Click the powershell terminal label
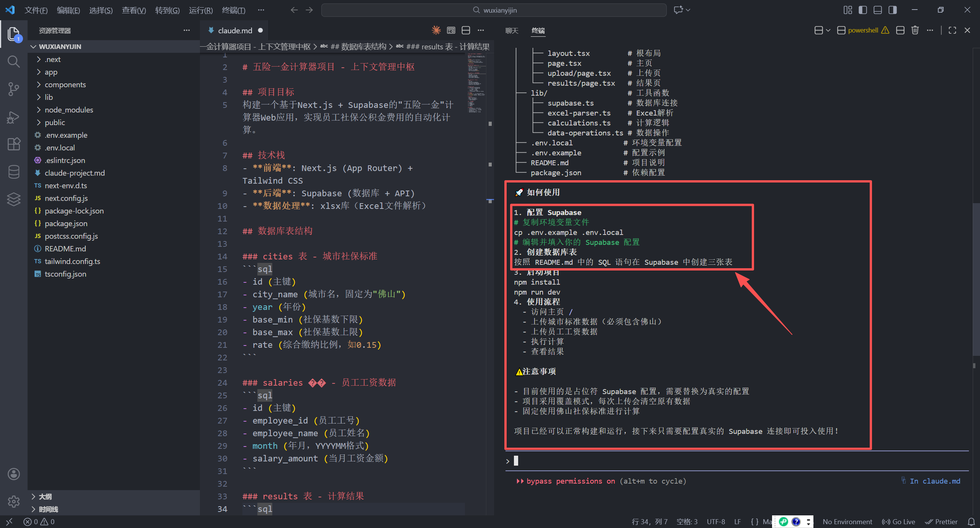 [x=863, y=30]
